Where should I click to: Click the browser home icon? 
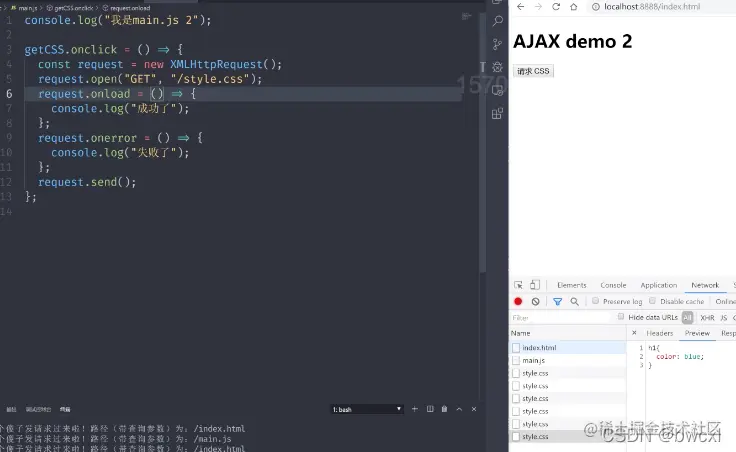pyautogui.click(x=574, y=7)
